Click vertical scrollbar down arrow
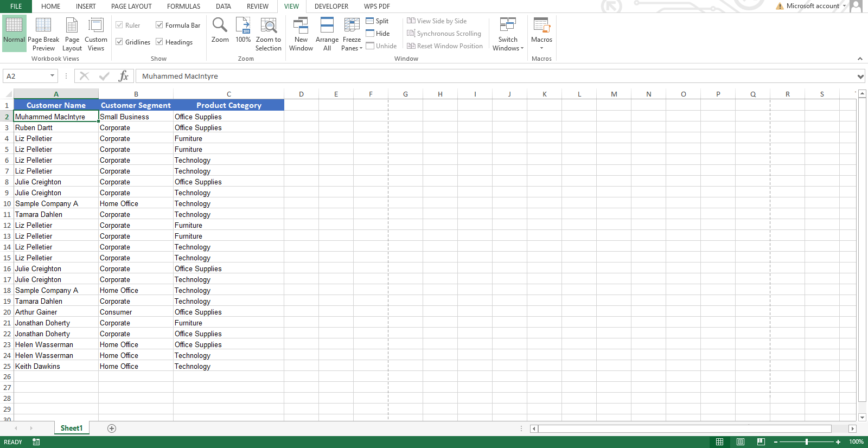The image size is (868, 448). tap(863, 418)
